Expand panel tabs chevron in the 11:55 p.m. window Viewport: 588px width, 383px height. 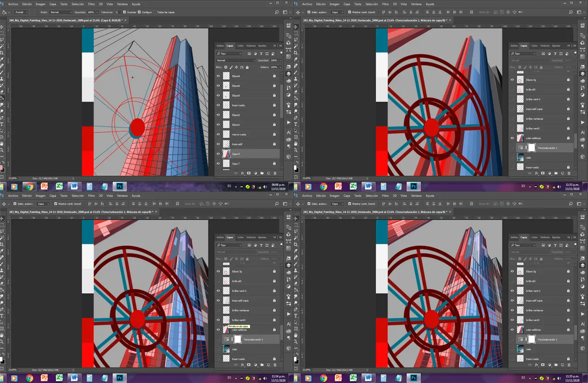click(x=569, y=237)
